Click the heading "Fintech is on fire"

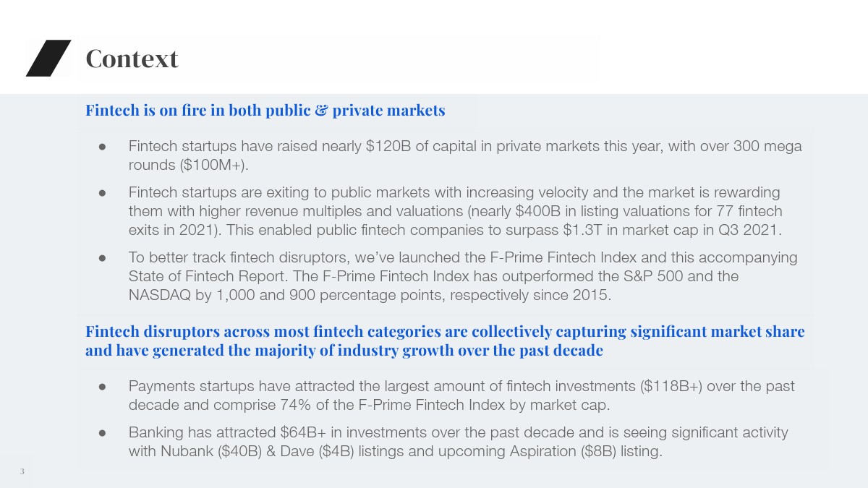tap(265, 111)
